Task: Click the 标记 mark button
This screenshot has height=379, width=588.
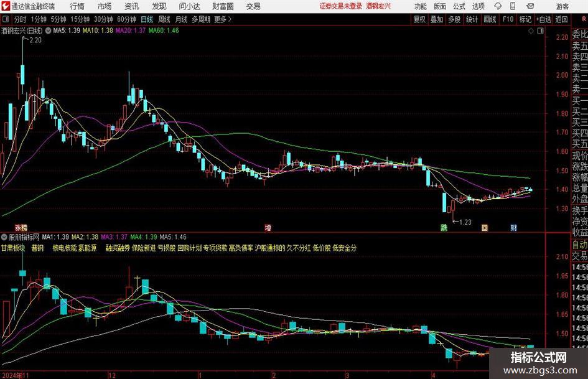Action: pos(525,19)
